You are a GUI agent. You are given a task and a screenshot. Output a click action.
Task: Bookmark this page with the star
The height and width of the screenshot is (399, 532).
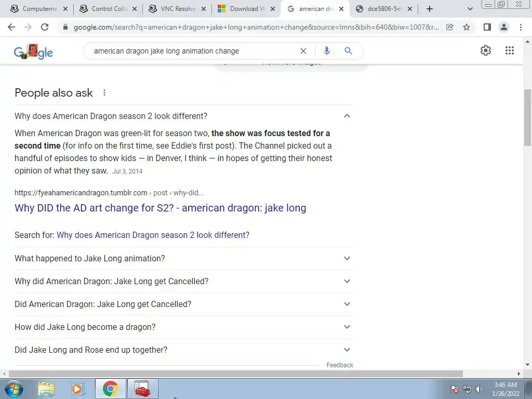click(x=467, y=27)
